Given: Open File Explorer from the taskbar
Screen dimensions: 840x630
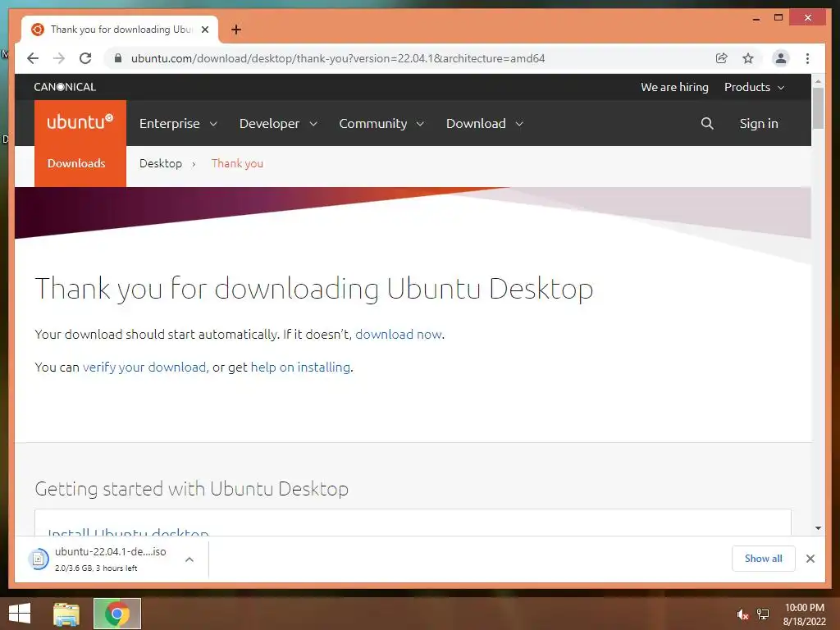Looking at the screenshot, I should 66,614.
